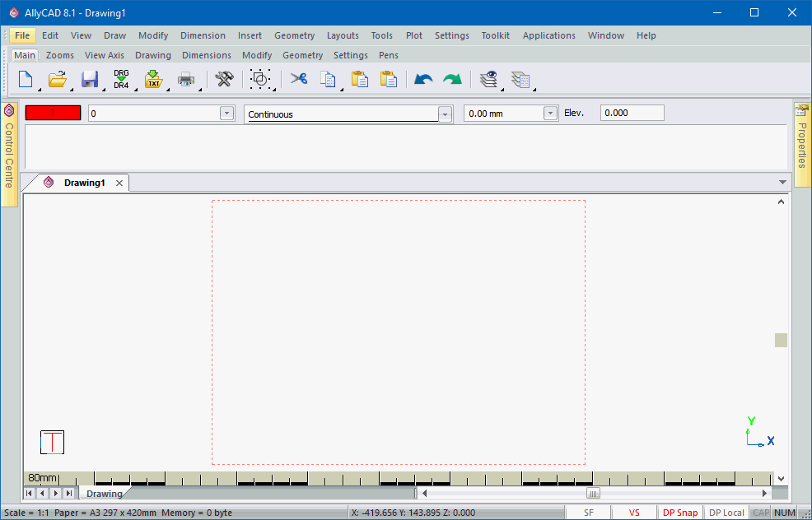Switch to the View Axis toolbar tab
The width and height of the screenshot is (812, 520).
tap(105, 55)
